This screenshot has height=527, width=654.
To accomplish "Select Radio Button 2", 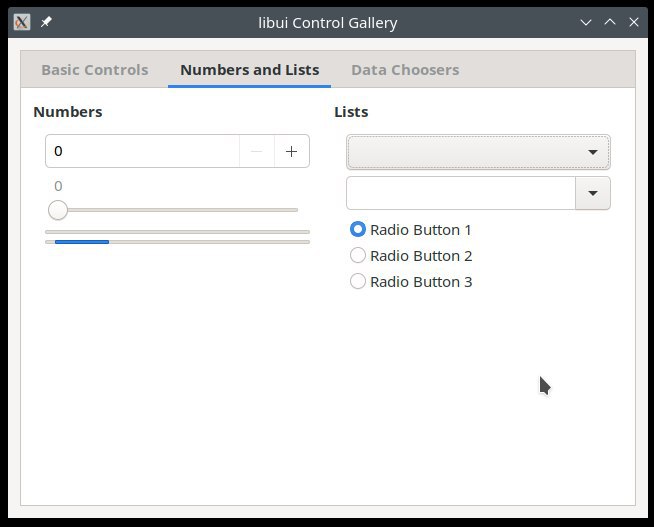I will [x=411, y=256].
